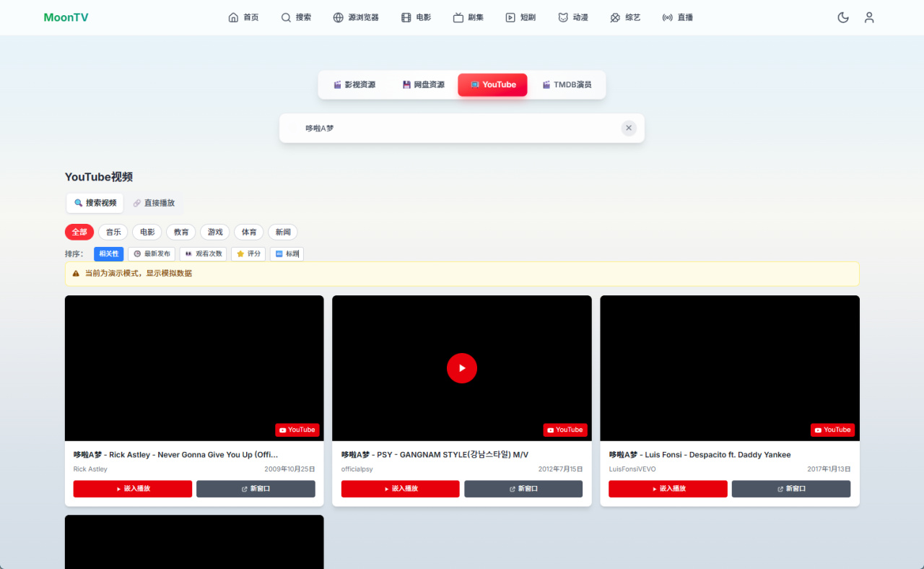Switch to 直接播放 mode
Image resolution: width=924 pixels, height=569 pixels.
pyautogui.click(x=154, y=203)
